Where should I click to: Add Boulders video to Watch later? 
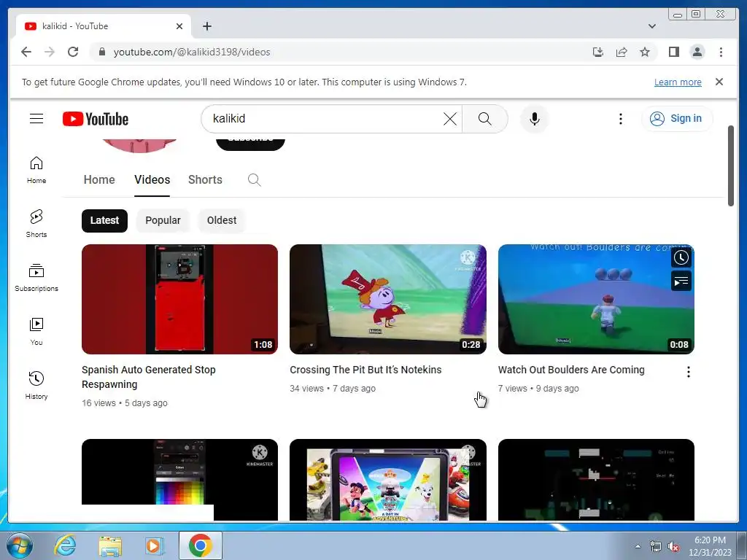click(681, 257)
